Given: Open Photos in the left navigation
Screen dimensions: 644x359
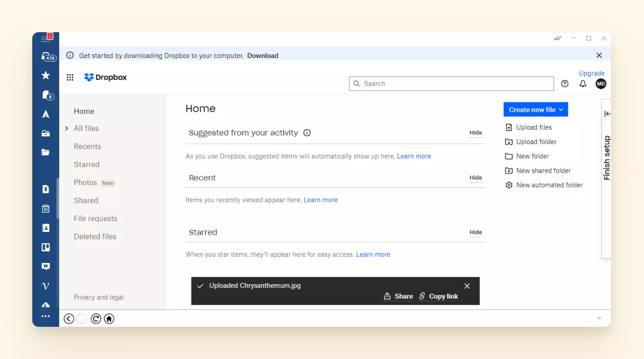Looking at the screenshot, I should [85, 183].
